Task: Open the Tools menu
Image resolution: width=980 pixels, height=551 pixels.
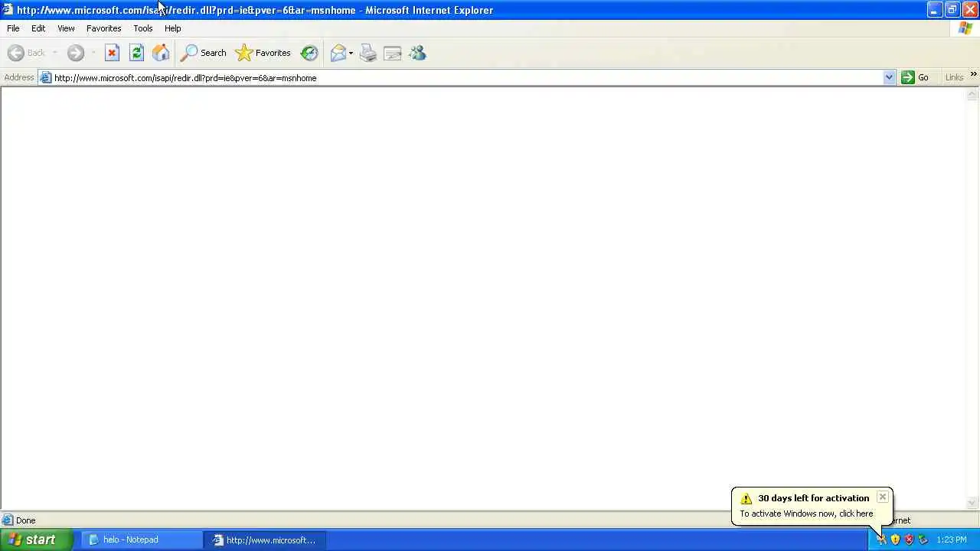Action: coord(143,28)
